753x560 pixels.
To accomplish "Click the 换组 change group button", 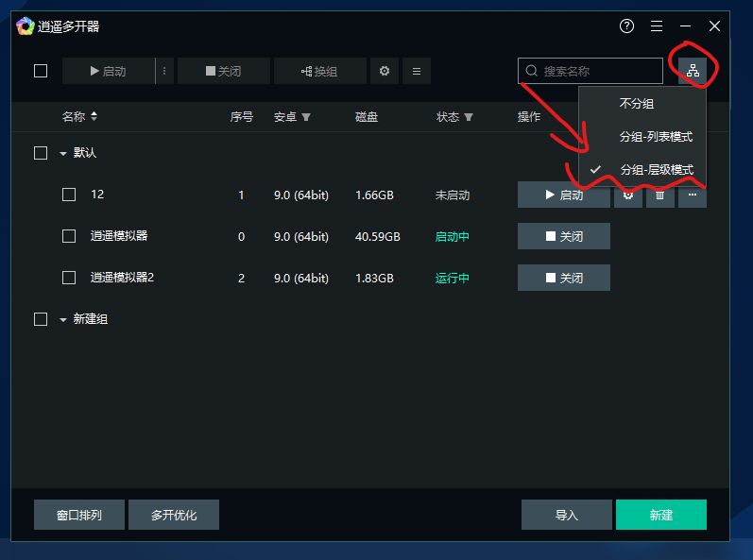I will click(x=319, y=71).
